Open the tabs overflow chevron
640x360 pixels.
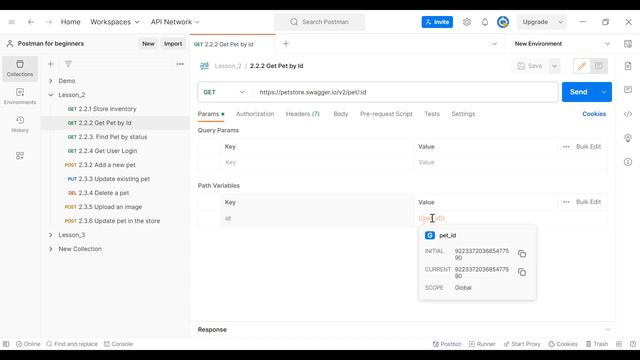click(494, 44)
